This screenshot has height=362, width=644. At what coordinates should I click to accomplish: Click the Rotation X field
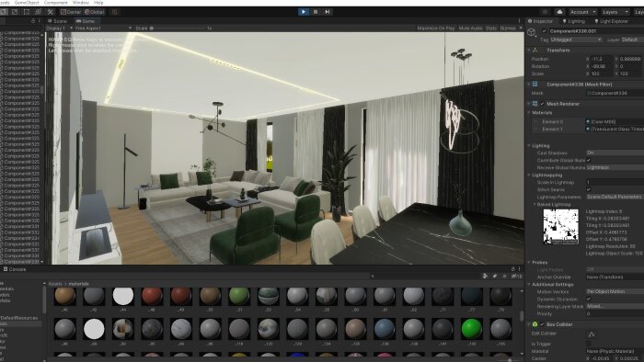pos(603,66)
